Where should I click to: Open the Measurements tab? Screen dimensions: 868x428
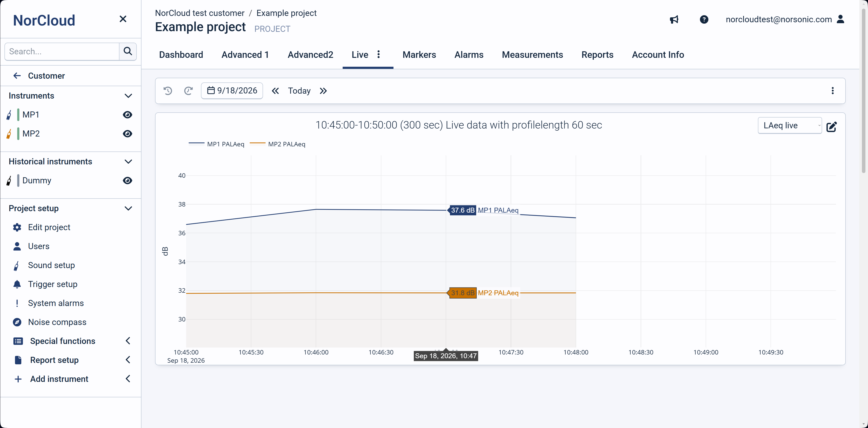532,55
